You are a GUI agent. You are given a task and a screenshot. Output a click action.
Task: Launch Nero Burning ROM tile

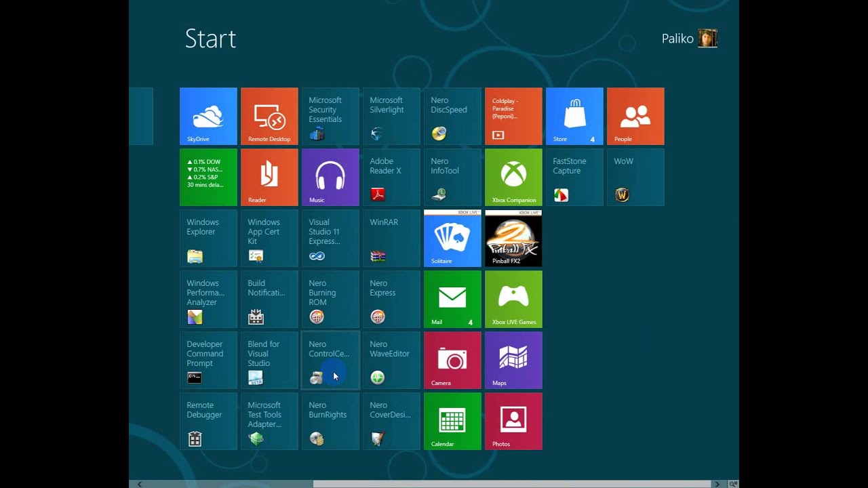[x=330, y=299]
